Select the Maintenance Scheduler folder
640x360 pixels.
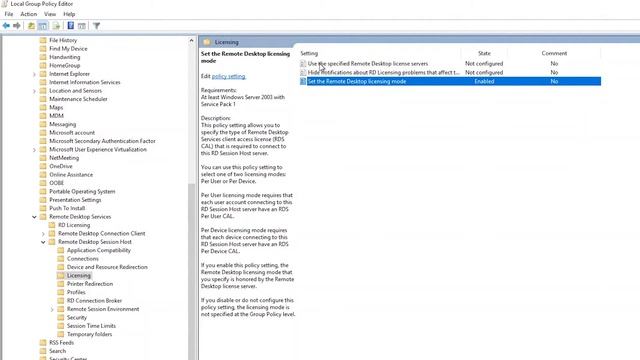tap(78, 99)
